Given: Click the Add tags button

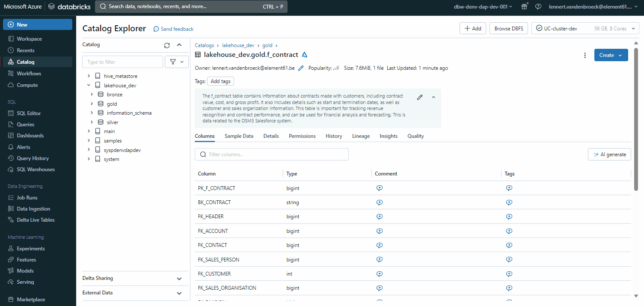Looking at the screenshot, I should (x=220, y=81).
